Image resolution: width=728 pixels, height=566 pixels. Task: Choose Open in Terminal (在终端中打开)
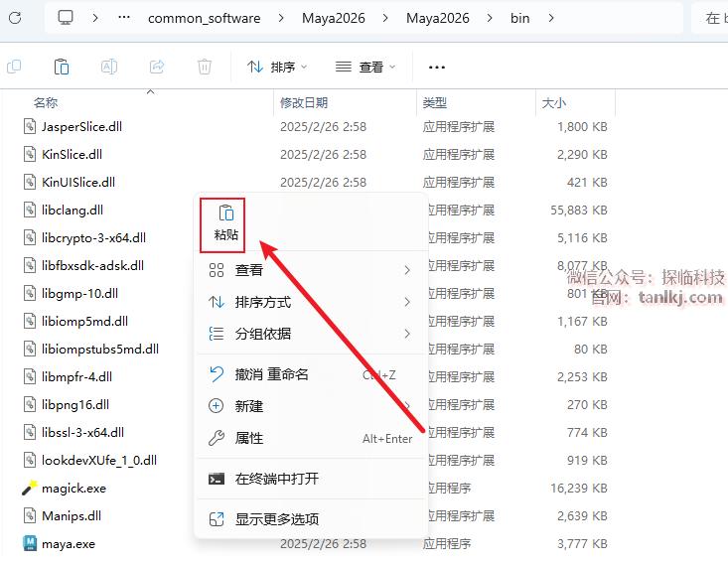(x=311, y=479)
